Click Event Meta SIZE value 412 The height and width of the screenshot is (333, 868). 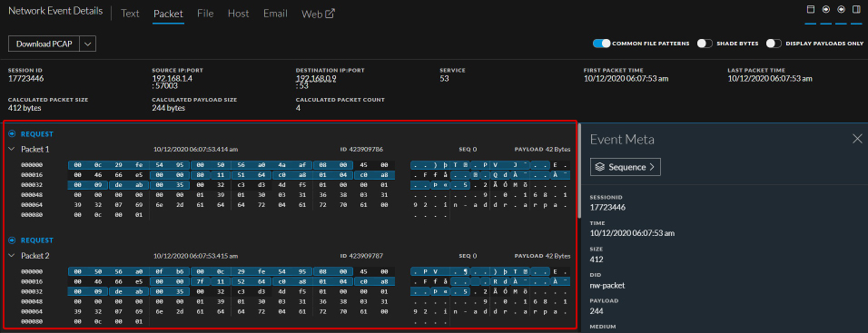tap(597, 259)
